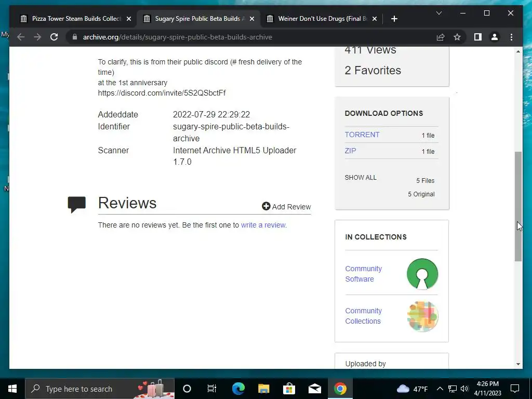Click the discord invite URL text

[x=162, y=93]
